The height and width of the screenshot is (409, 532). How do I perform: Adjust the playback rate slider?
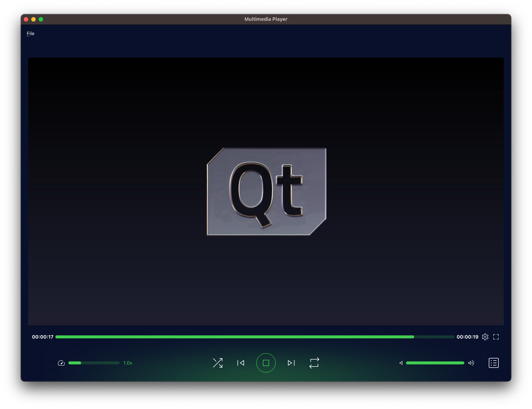(x=94, y=363)
